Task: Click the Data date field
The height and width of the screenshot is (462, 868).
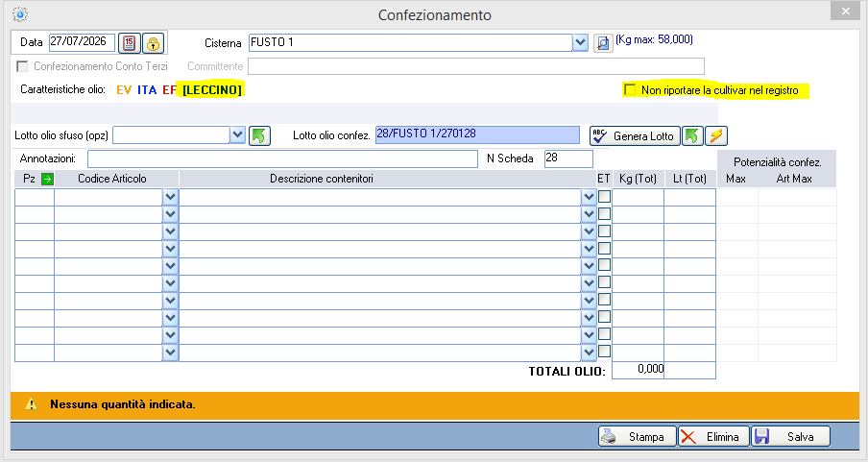Action: coord(82,42)
